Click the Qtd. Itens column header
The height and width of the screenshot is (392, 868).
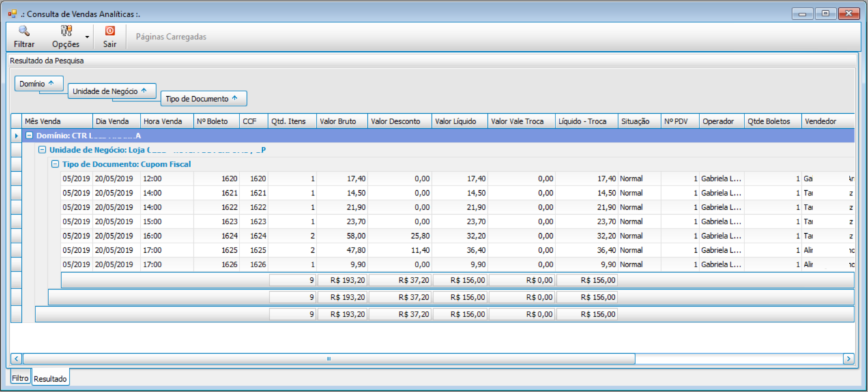tap(292, 121)
